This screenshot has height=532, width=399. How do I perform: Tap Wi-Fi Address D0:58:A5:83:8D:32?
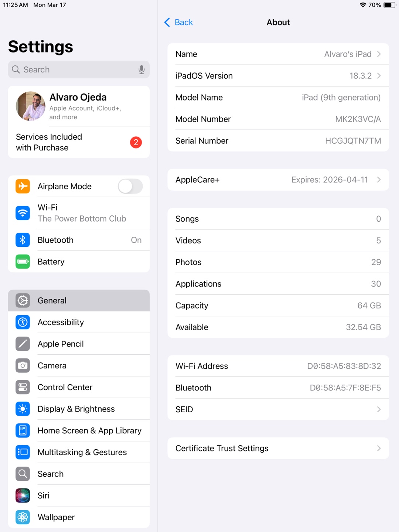pyautogui.click(x=344, y=366)
